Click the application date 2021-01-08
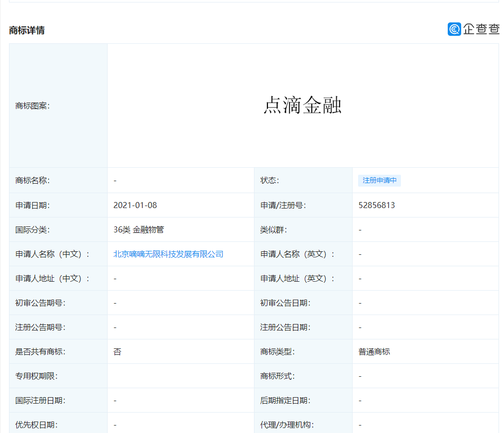The height and width of the screenshot is (433, 504). pyautogui.click(x=135, y=205)
